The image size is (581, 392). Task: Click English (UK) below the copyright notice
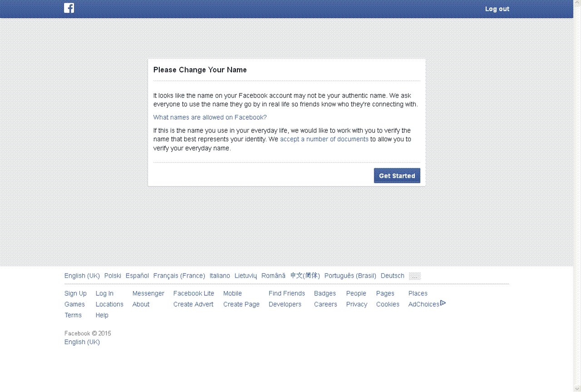coord(82,342)
